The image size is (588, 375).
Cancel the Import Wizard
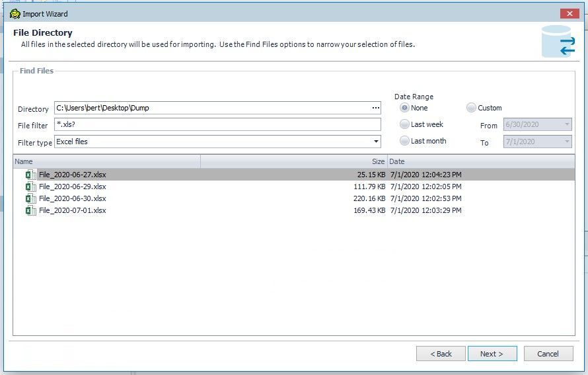coord(548,354)
